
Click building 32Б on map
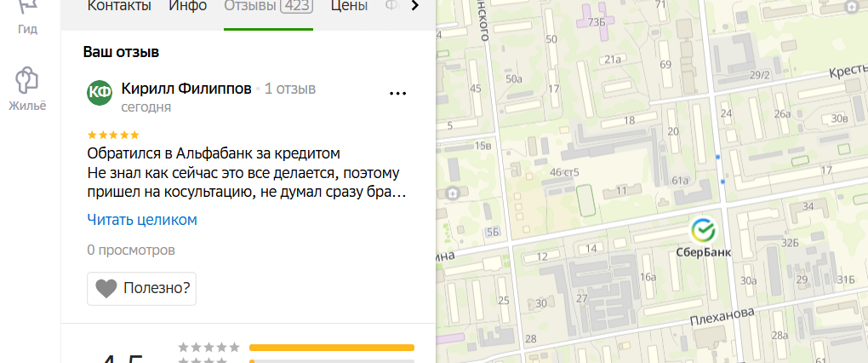(790, 243)
